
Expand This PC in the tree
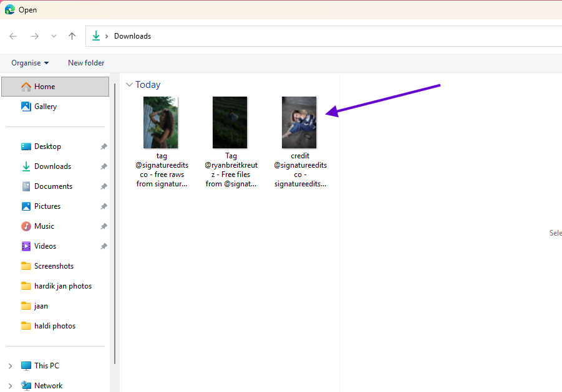10,365
